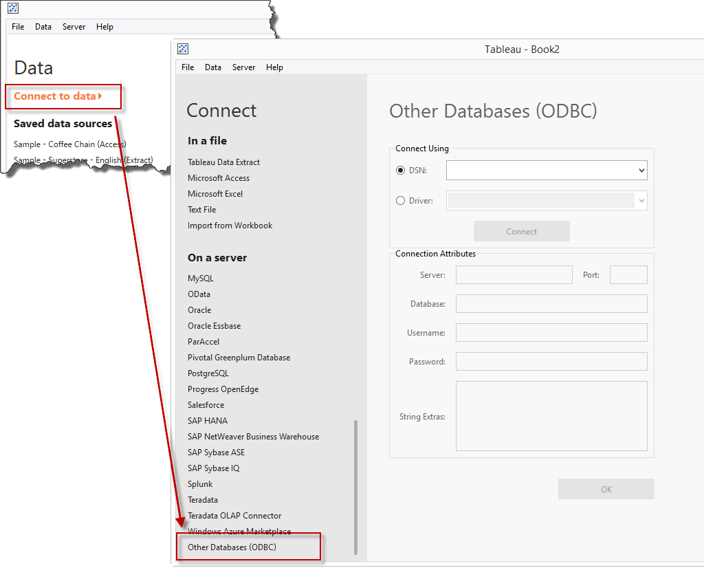Select OData server connection
This screenshot has height=588, width=704.
coord(199,294)
